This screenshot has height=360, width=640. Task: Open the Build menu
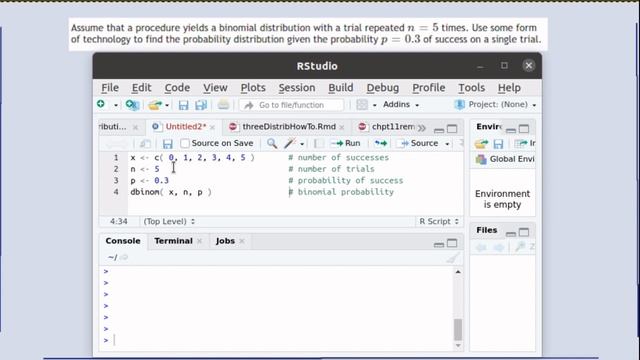[341, 88]
